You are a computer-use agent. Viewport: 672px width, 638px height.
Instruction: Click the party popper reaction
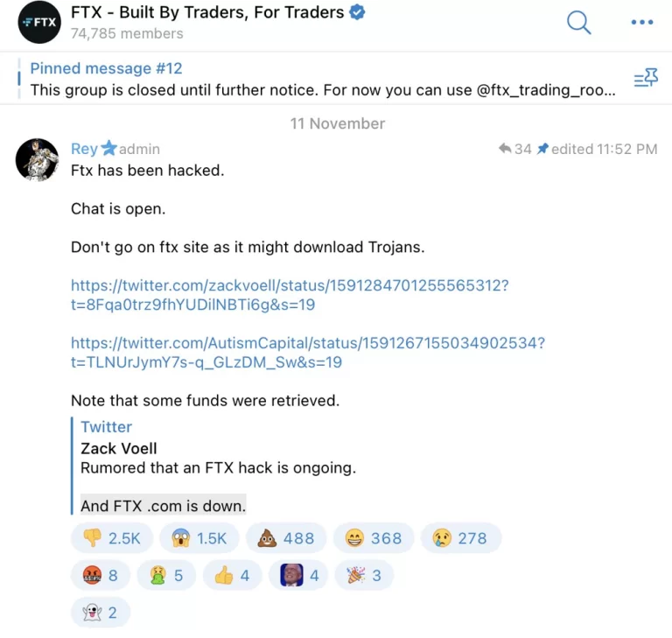[x=364, y=576]
